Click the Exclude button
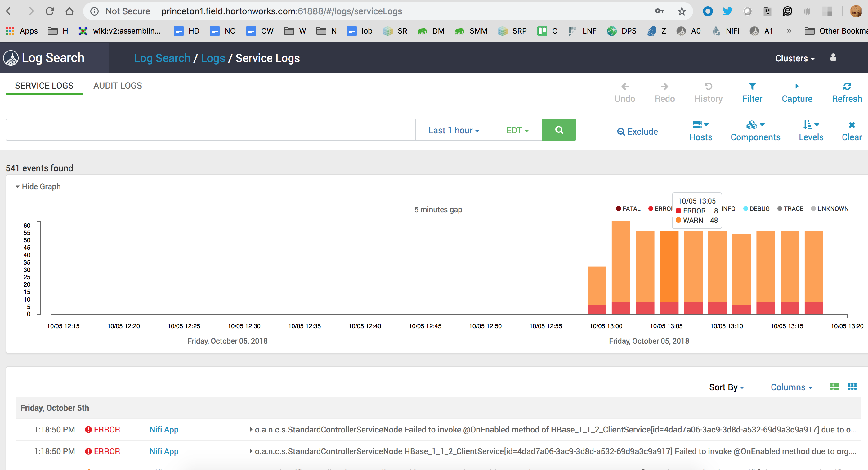 pos(637,132)
